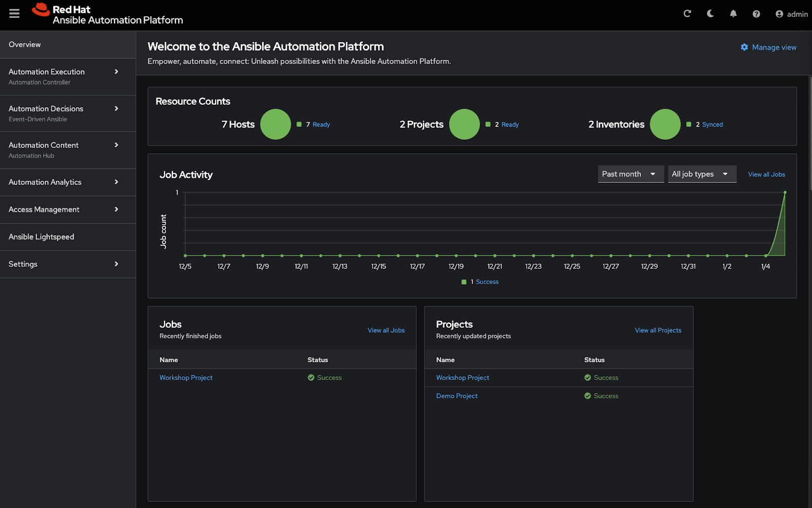Image resolution: width=812 pixels, height=508 pixels.
Task: Click the peak data point on chart
Action: (x=785, y=193)
